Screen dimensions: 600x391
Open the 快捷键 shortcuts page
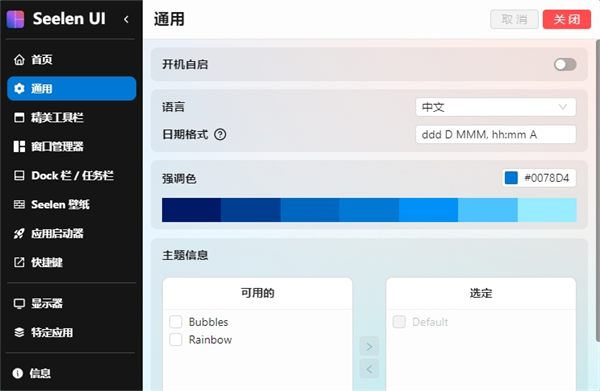tap(72, 262)
